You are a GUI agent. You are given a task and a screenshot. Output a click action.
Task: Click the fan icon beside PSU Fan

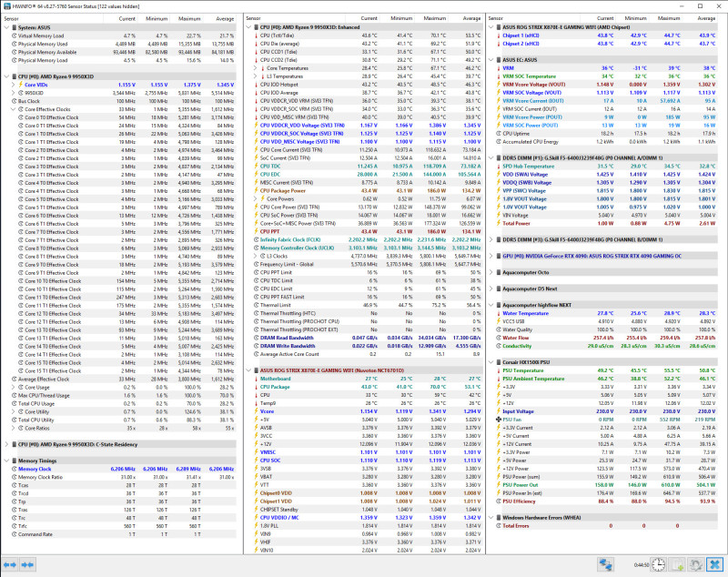[x=499, y=420]
